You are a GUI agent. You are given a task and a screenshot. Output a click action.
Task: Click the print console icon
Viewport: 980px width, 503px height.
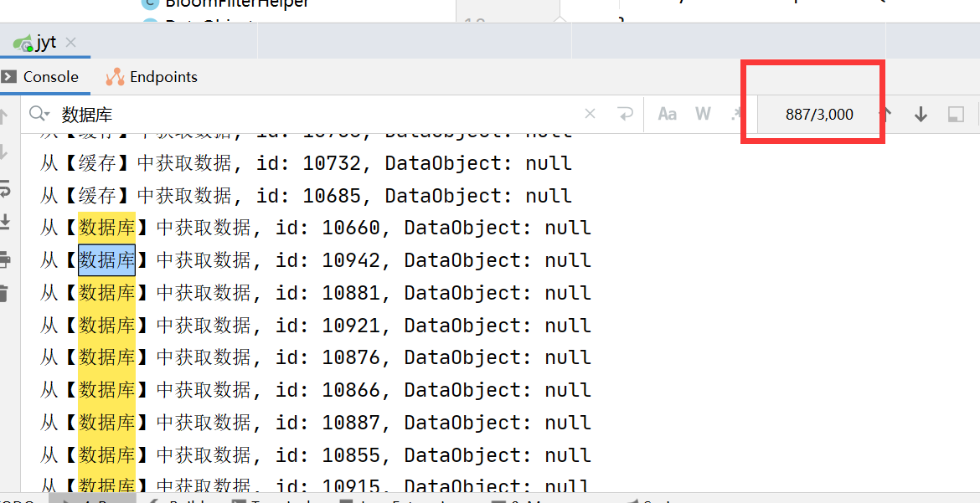(4, 259)
